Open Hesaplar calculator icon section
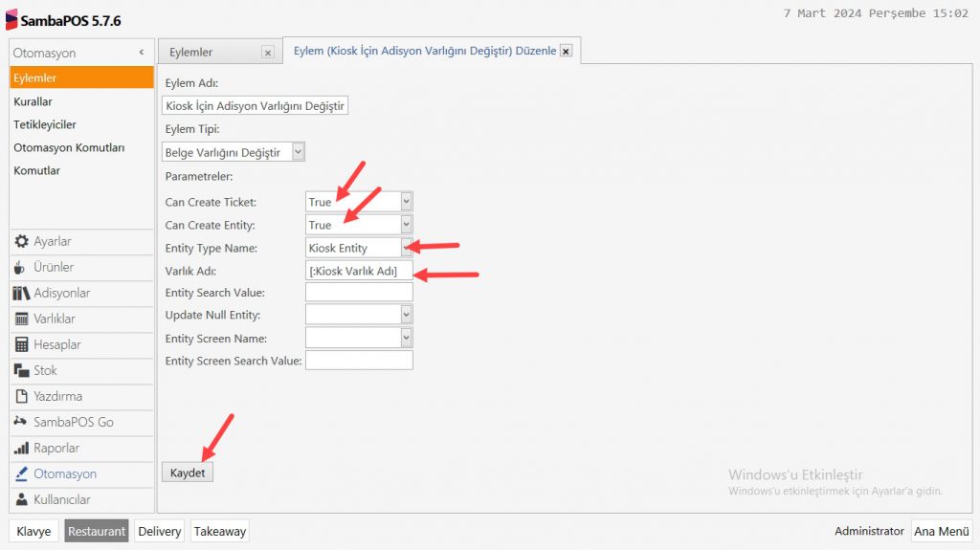The width and height of the screenshot is (980, 550). tap(22, 345)
